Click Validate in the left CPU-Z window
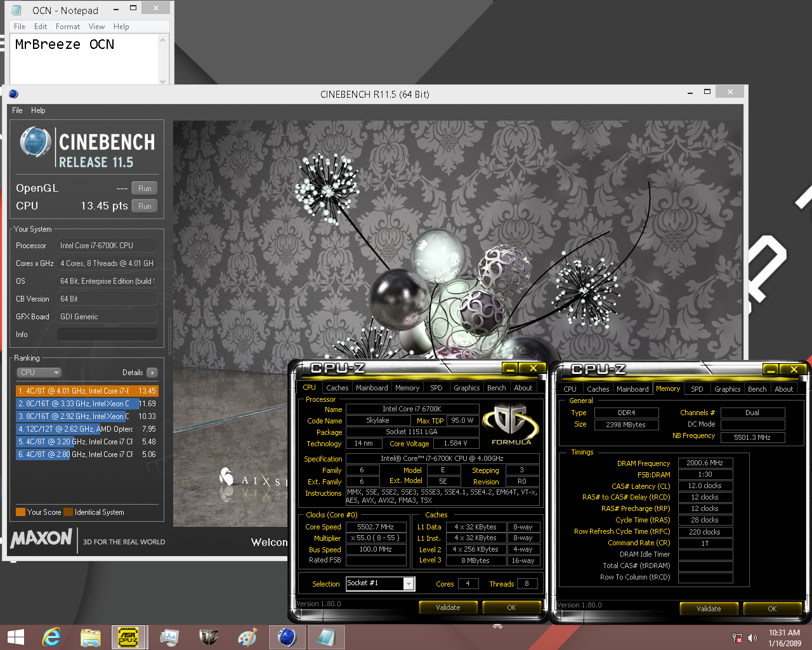The image size is (812, 650). (x=448, y=607)
